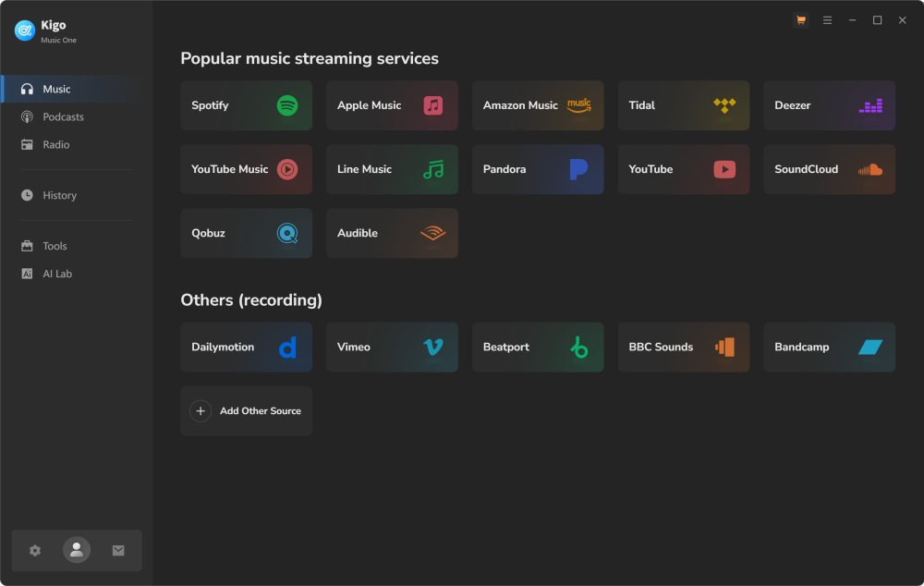The width and height of the screenshot is (924, 586).
Task: Click the Apple Music note icon
Action: coord(433,105)
